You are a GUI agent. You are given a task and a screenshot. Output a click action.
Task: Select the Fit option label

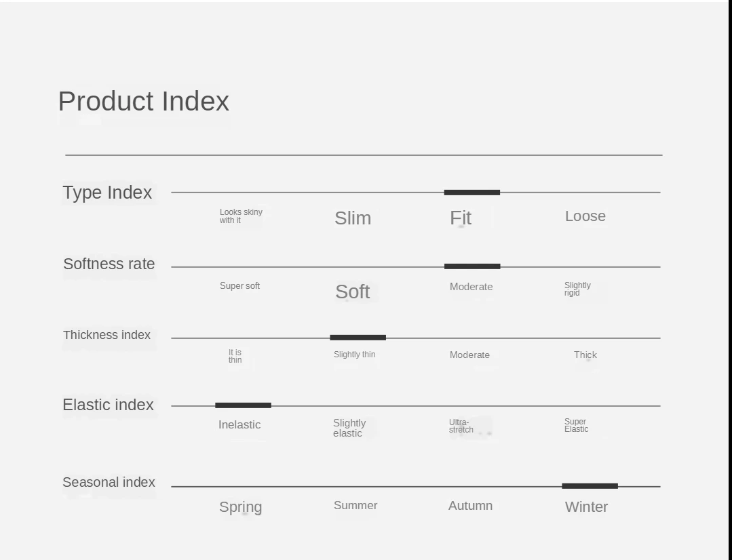(461, 218)
